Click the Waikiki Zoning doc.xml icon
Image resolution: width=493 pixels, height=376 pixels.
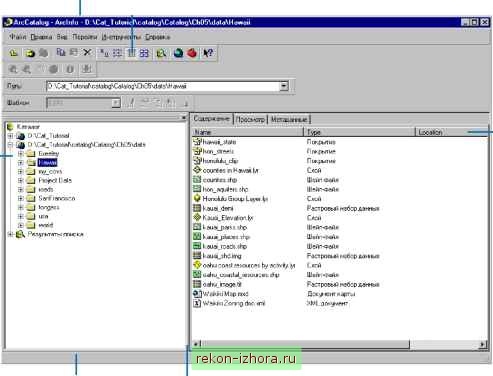coord(197,303)
